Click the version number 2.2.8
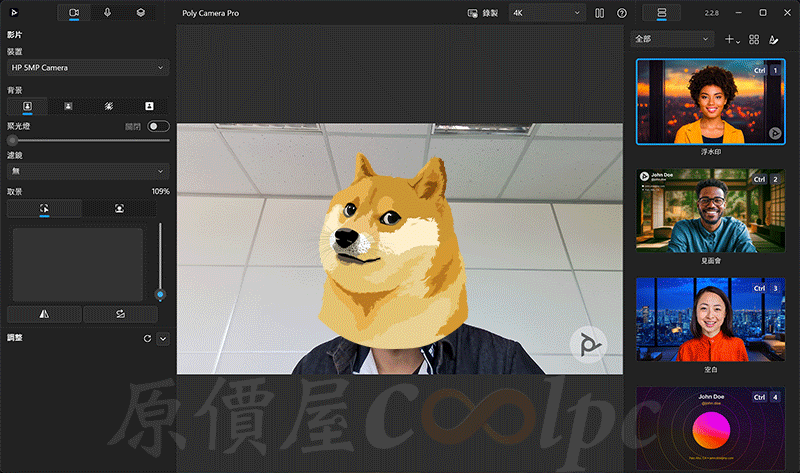The width and height of the screenshot is (800, 473). point(711,13)
